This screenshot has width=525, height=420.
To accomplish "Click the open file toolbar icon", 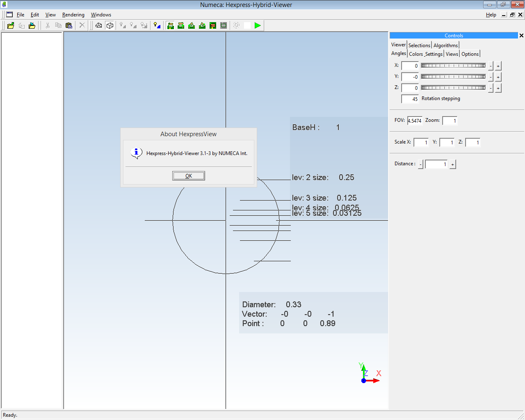I will coord(11,25).
